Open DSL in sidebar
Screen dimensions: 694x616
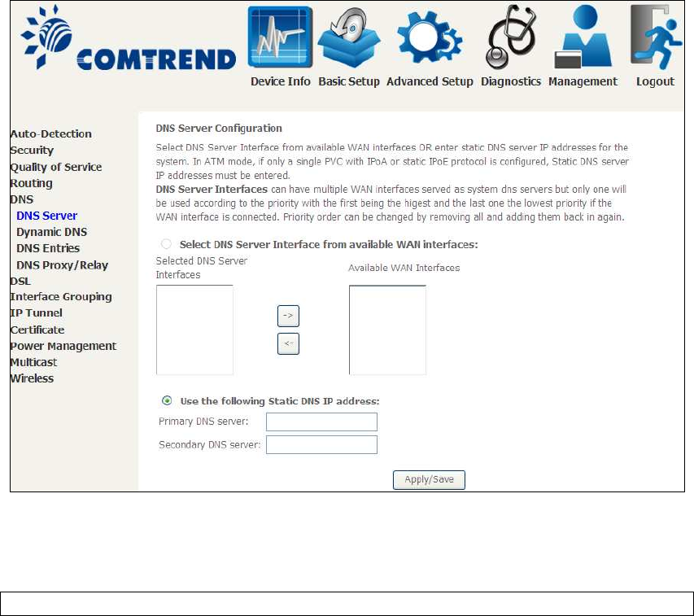coord(20,281)
